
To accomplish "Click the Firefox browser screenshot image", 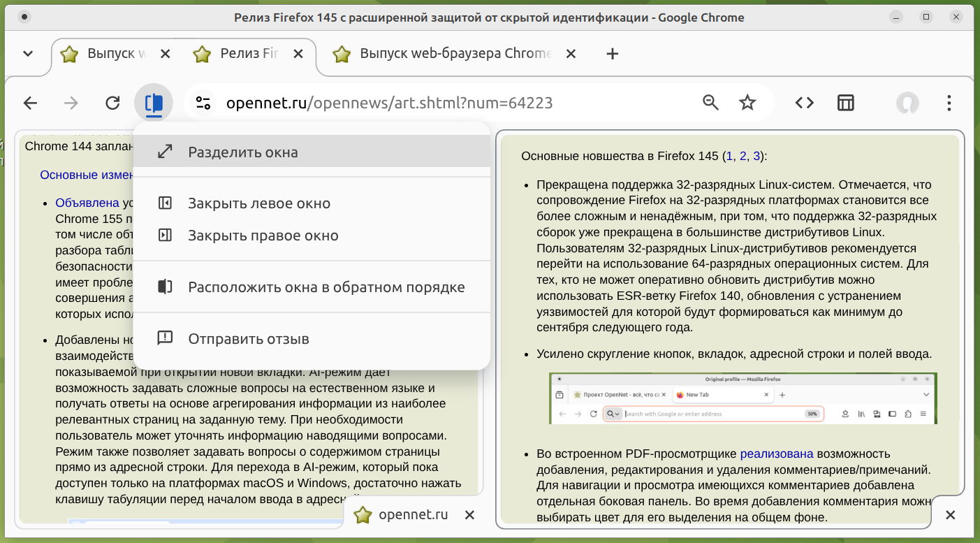I will coord(743,398).
